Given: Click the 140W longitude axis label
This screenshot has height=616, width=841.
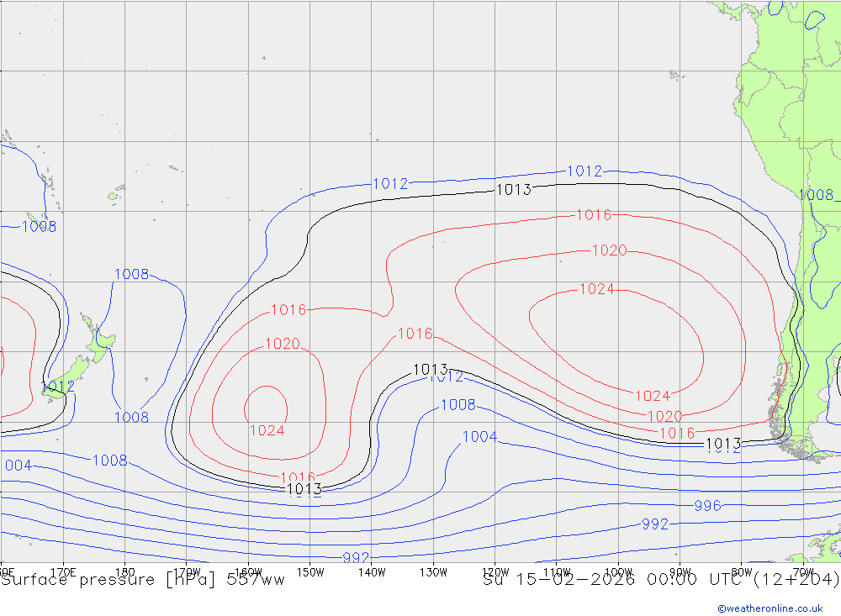Looking at the screenshot, I should pos(372,571).
